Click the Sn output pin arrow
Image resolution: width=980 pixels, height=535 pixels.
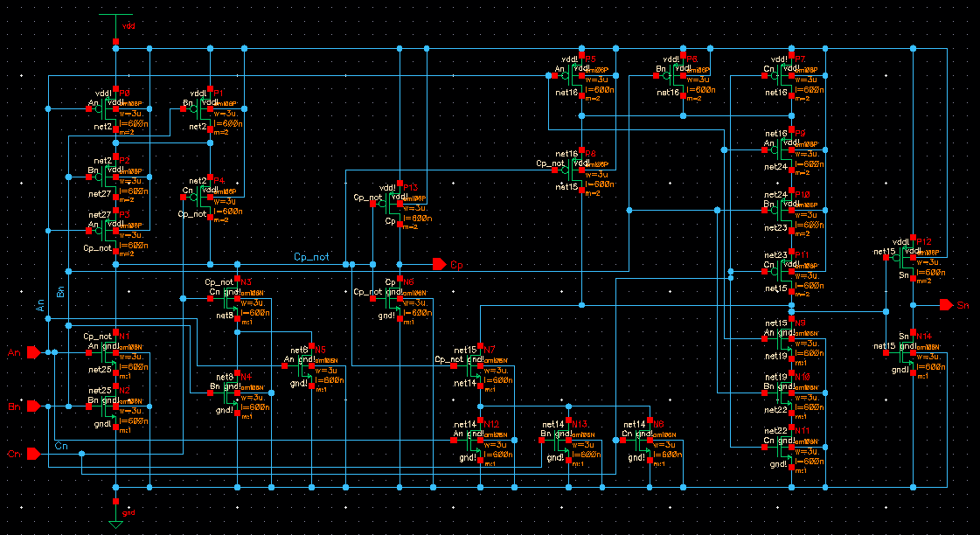pyautogui.click(x=948, y=306)
